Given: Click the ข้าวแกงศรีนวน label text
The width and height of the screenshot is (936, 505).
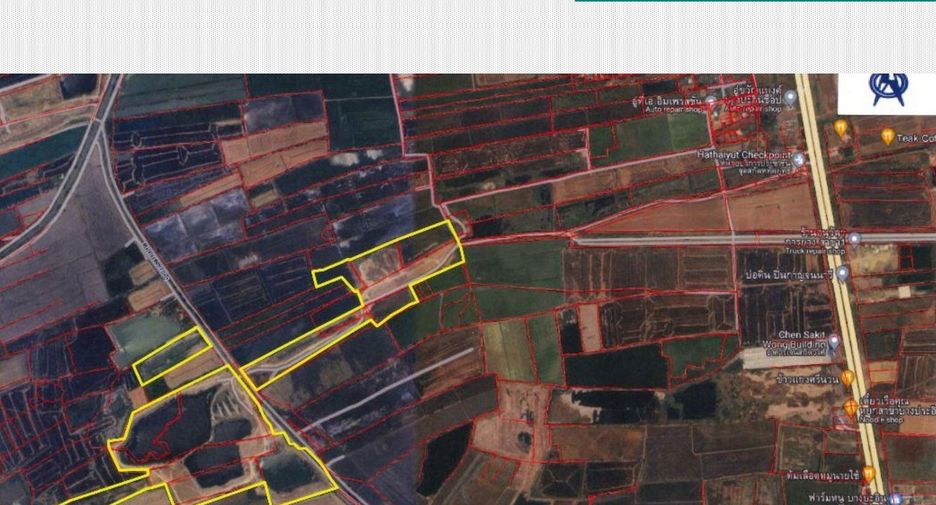Looking at the screenshot, I should pyautogui.click(x=808, y=379).
